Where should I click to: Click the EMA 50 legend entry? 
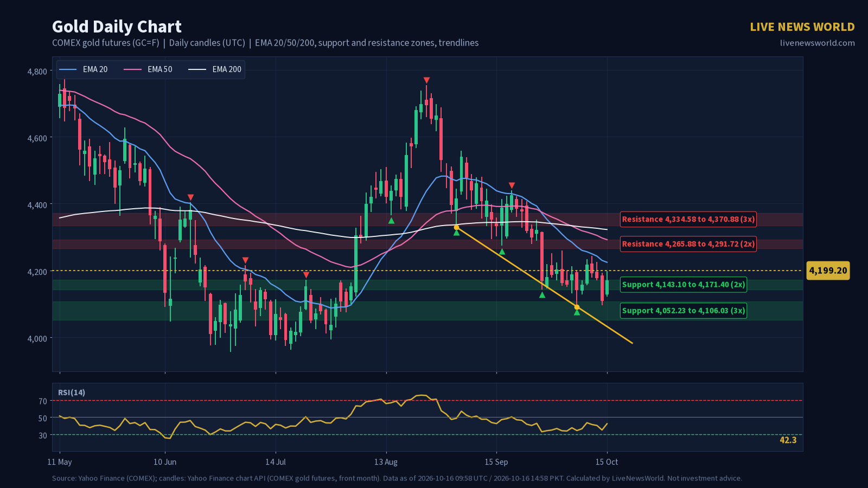148,69
